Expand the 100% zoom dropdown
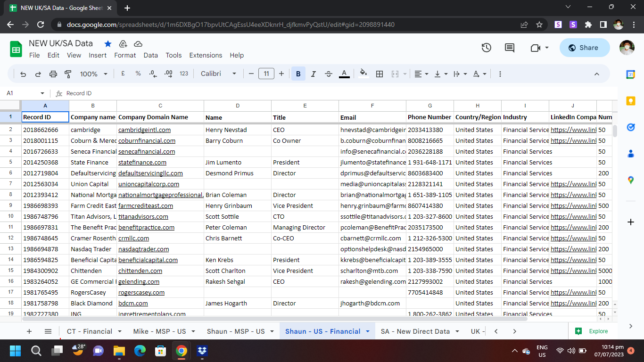Image resolution: width=644 pixels, height=362 pixels. coord(93,74)
